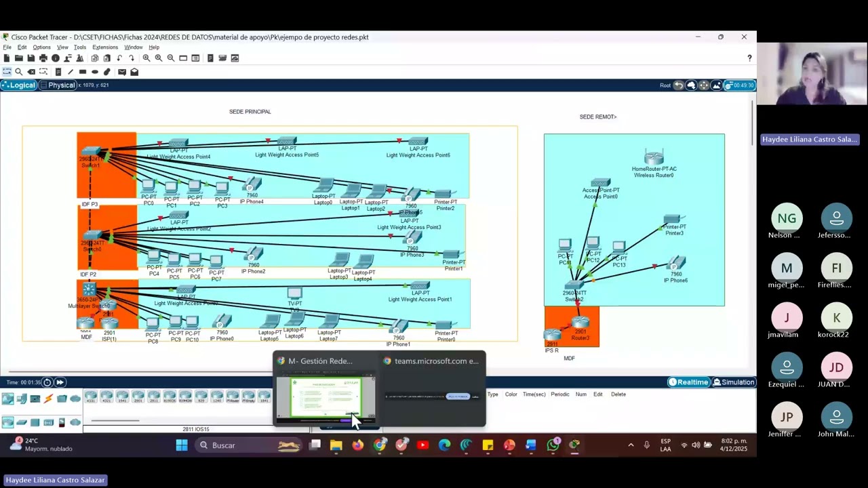Select HomeRouter-PT-AC Wireless Router0 device

pos(654,158)
